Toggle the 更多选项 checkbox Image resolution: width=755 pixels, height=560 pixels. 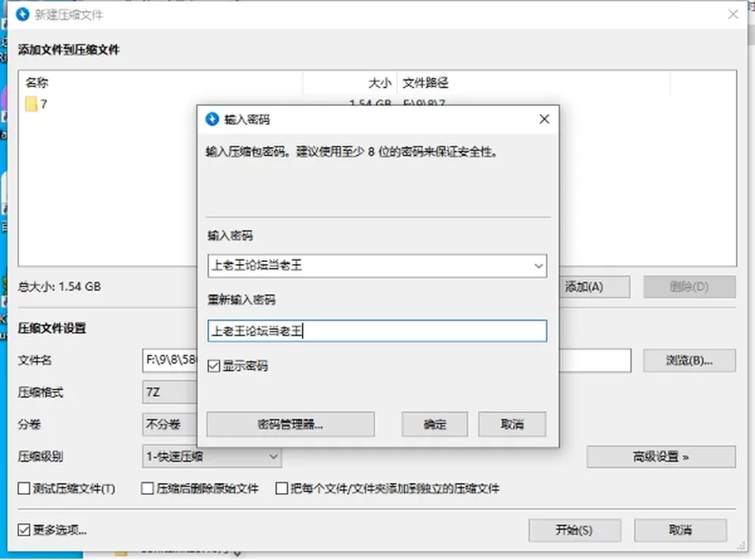tap(24, 530)
